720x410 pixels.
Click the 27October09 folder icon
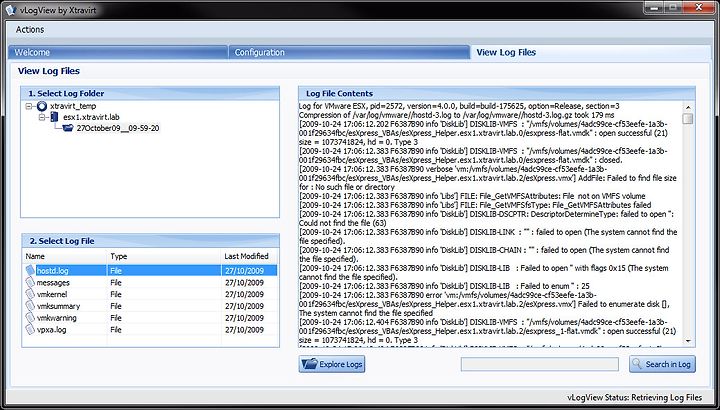68,129
